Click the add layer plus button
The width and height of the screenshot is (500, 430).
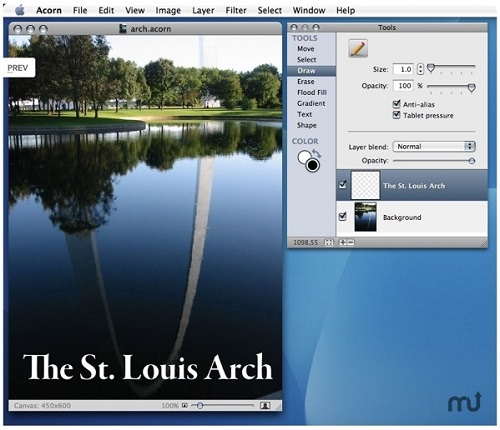click(343, 242)
